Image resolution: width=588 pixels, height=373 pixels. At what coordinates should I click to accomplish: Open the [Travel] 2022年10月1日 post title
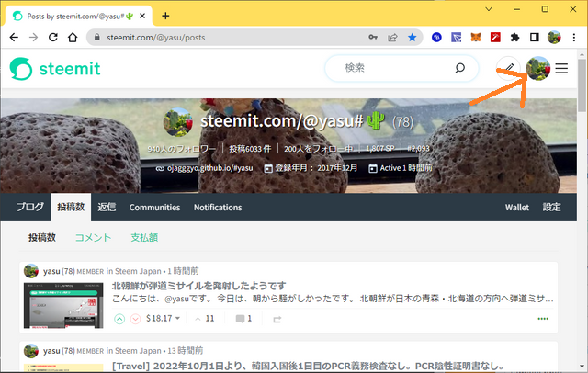coord(308,366)
